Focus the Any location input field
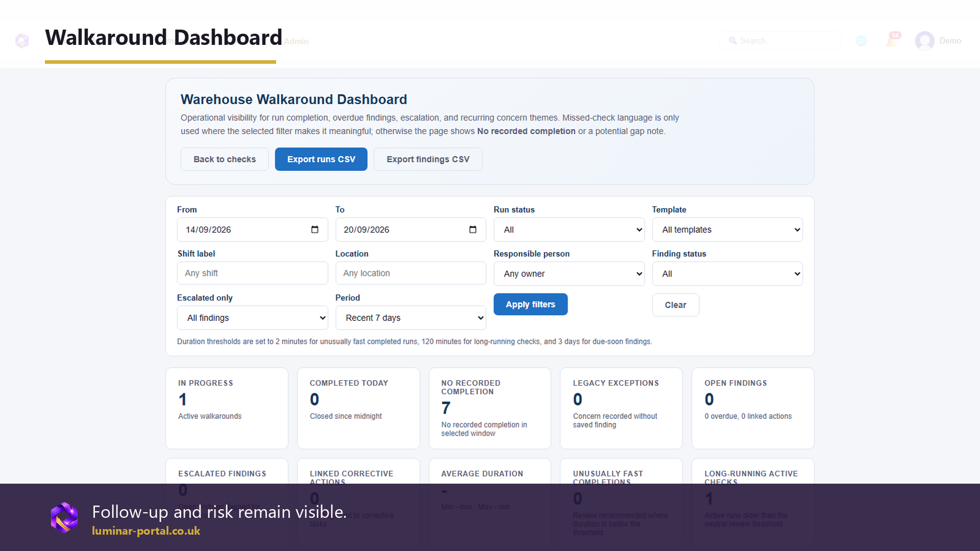The height and width of the screenshot is (551, 980). point(410,273)
